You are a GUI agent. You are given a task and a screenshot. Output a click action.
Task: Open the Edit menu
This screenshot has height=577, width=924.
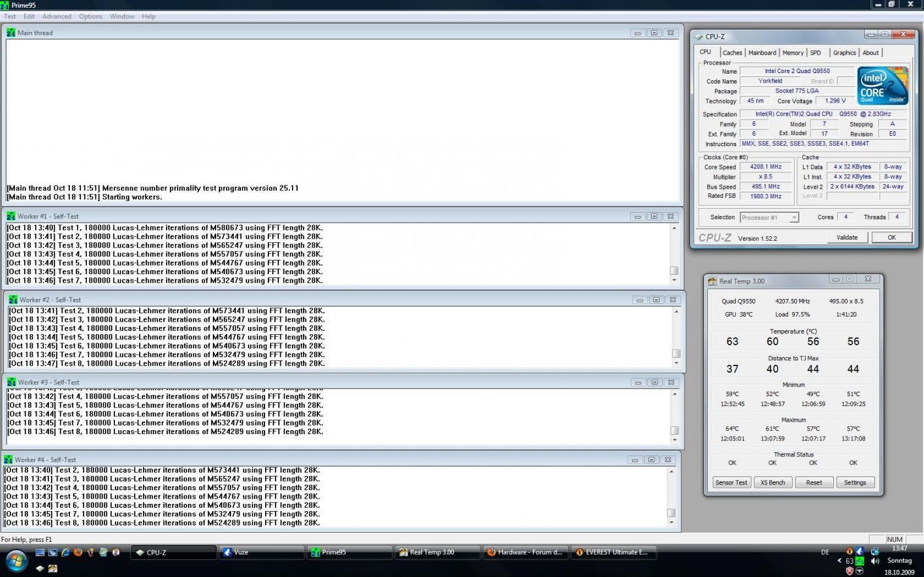tap(29, 16)
